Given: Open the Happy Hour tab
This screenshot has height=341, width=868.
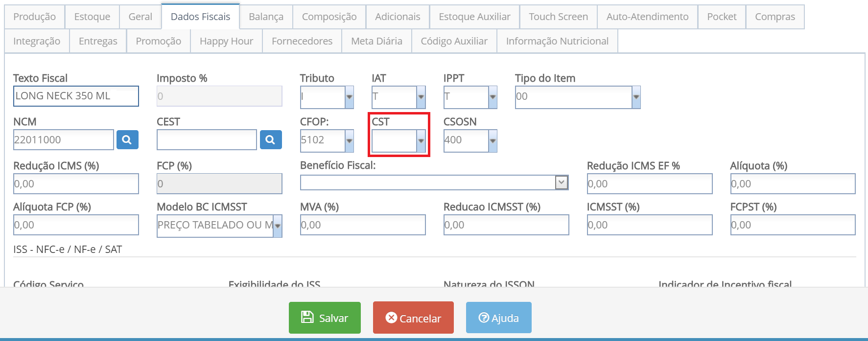Looking at the screenshot, I should tap(226, 41).
